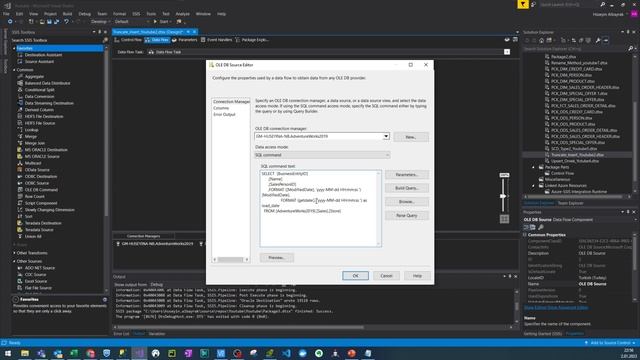Click the Browse... button
This screenshot has height=360, width=640.
407,202
